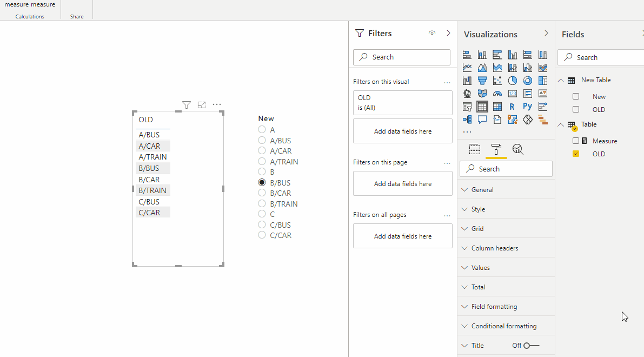Image resolution: width=644 pixels, height=357 pixels.
Task: Open More options on the table visual
Action: [217, 105]
